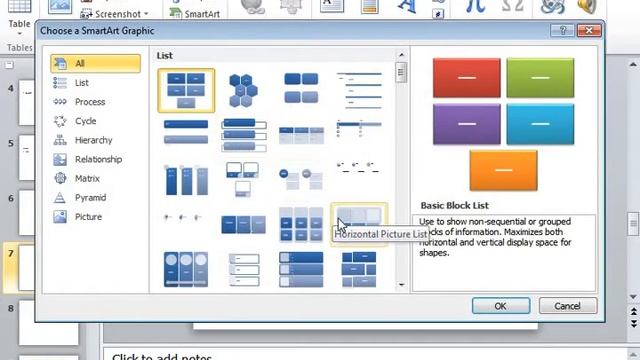Click the Equation pi icon in ribbon
This screenshot has width=640, height=360.
(475, 7)
